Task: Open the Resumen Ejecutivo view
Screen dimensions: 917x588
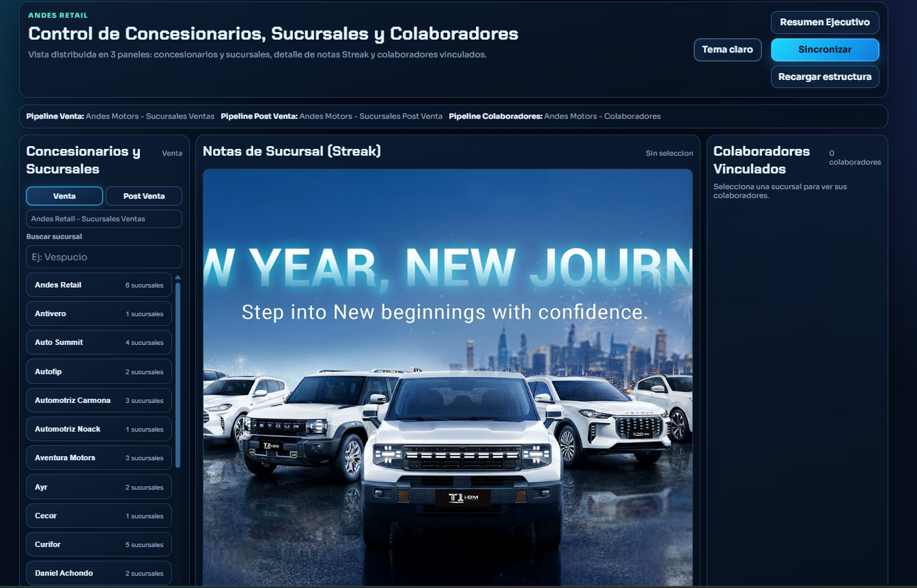Action: pyautogui.click(x=824, y=22)
